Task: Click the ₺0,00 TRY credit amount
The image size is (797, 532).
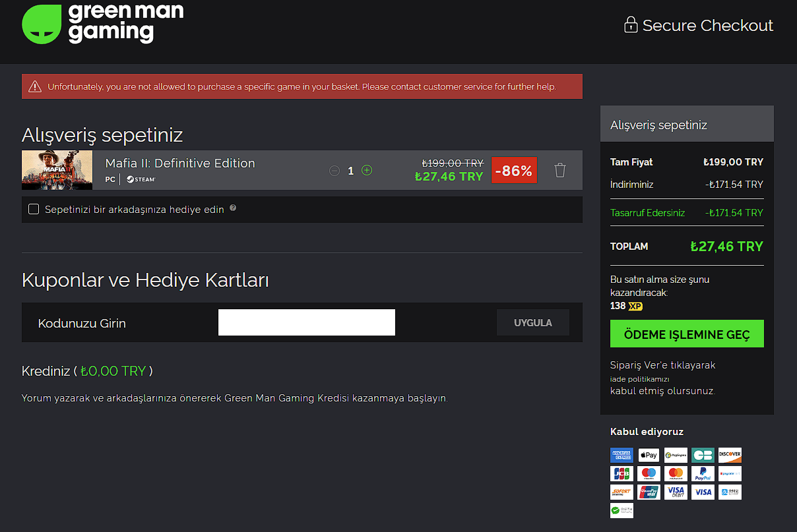Action: coord(113,371)
